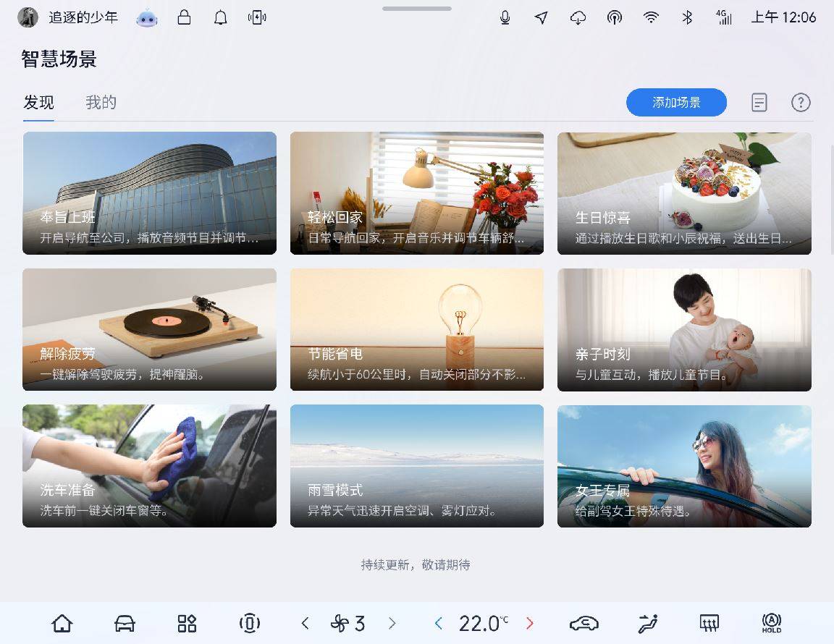This screenshot has width=834, height=644.
Task: Open the app grid launcher icon
Action: [186, 622]
